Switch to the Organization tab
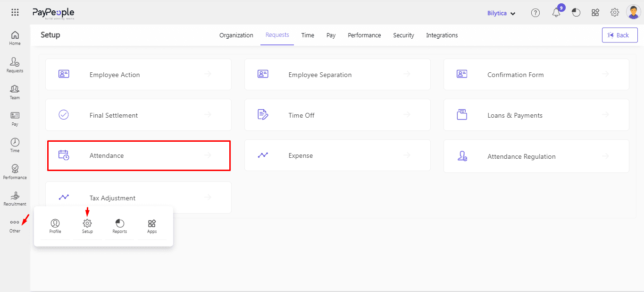The image size is (644, 292). click(236, 35)
